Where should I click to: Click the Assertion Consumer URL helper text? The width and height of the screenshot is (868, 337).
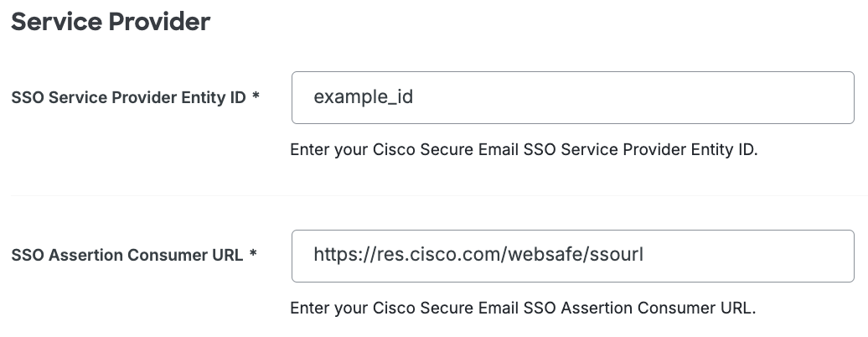click(522, 308)
